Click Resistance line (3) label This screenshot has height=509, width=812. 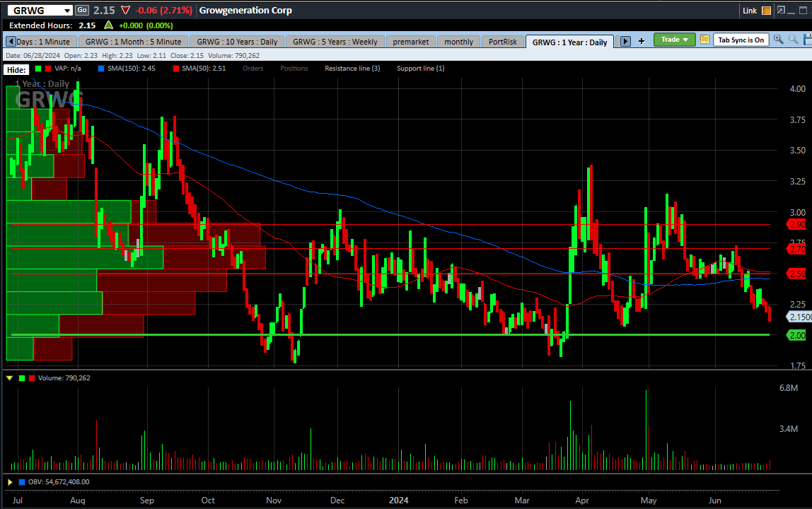[x=352, y=68]
